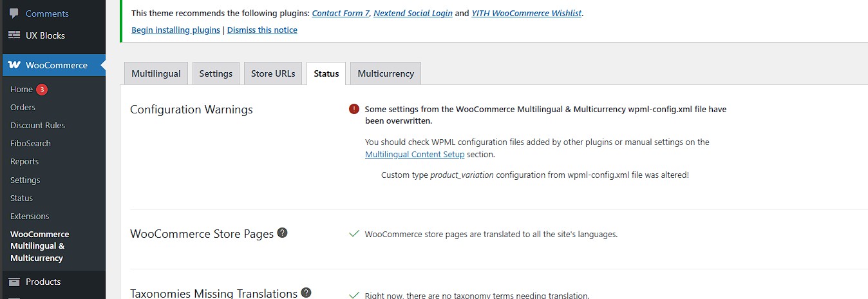Click the Products archive box icon
Viewport: 868px width, 299px height.
pyautogui.click(x=14, y=282)
